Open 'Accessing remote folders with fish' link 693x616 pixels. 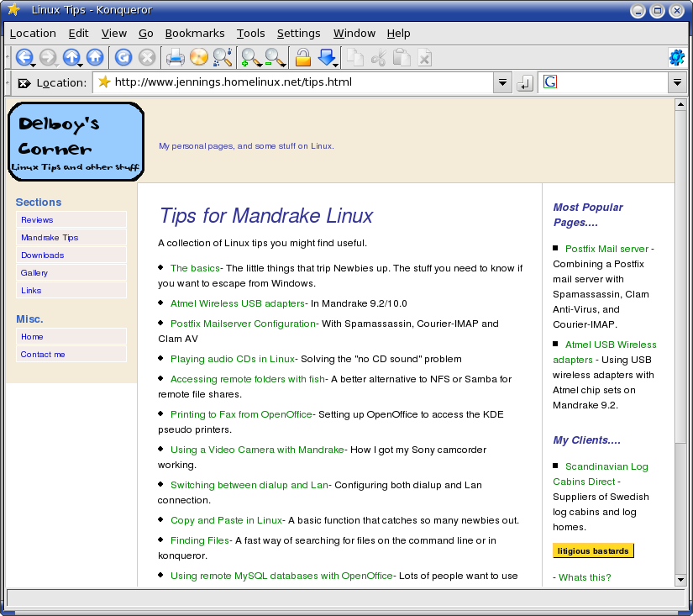248,379
